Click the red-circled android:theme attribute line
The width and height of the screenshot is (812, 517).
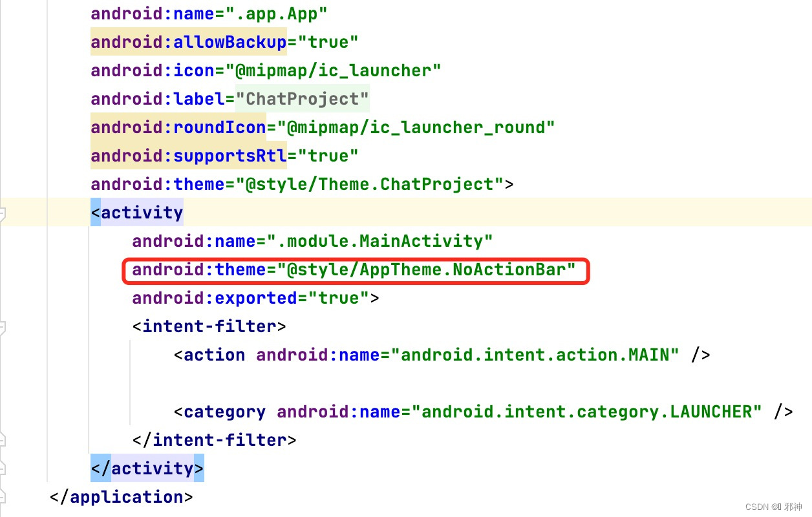(356, 270)
